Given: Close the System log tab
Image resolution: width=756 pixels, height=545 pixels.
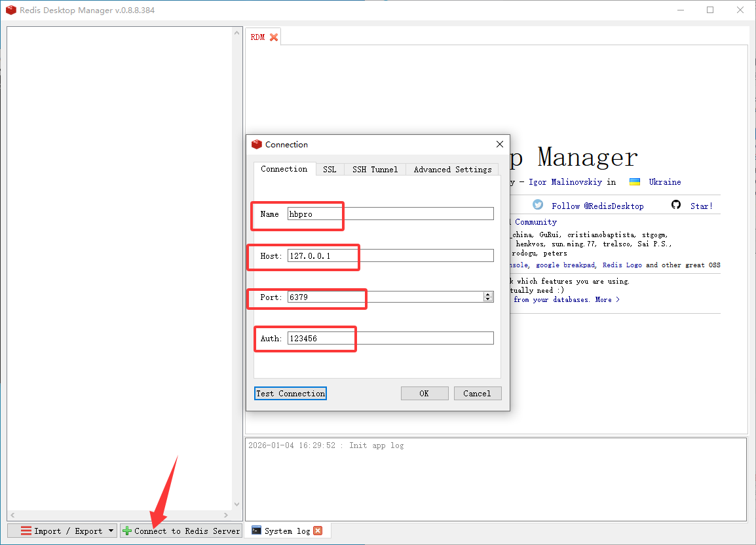Looking at the screenshot, I should pyautogui.click(x=318, y=531).
